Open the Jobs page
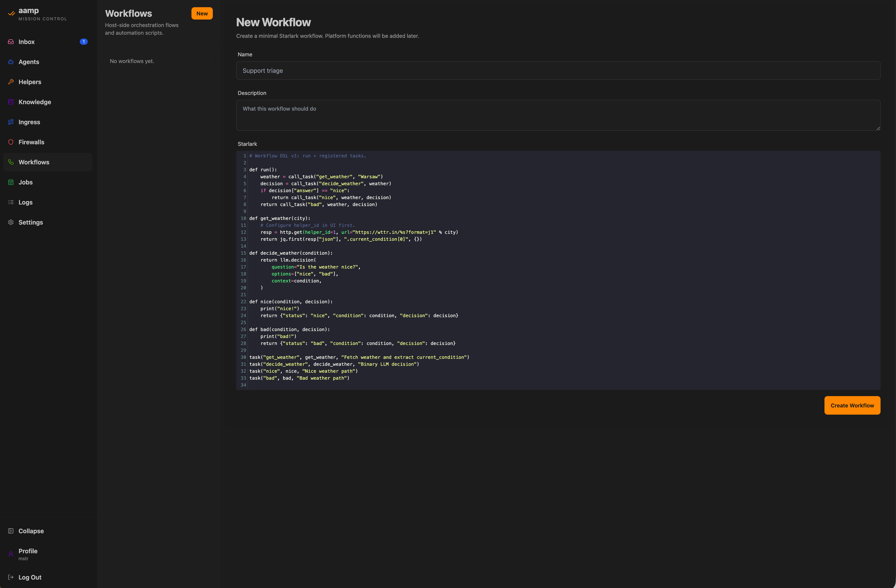Viewport: 896px width, 588px height. pyautogui.click(x=48, y=182)
